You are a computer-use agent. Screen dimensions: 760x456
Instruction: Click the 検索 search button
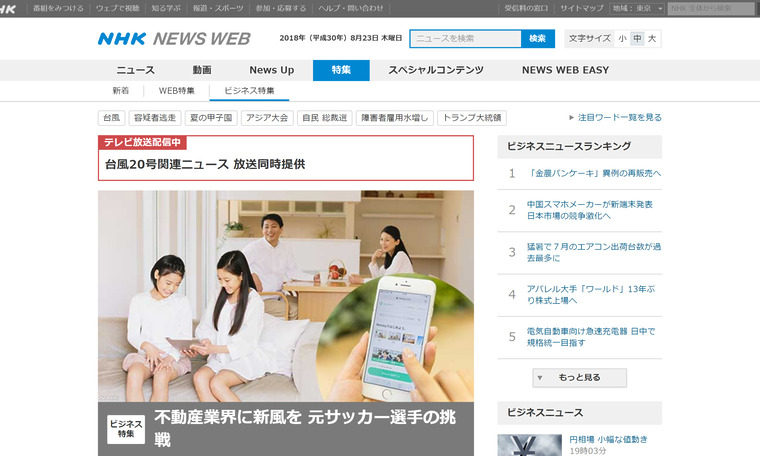(x=537, y=39)
